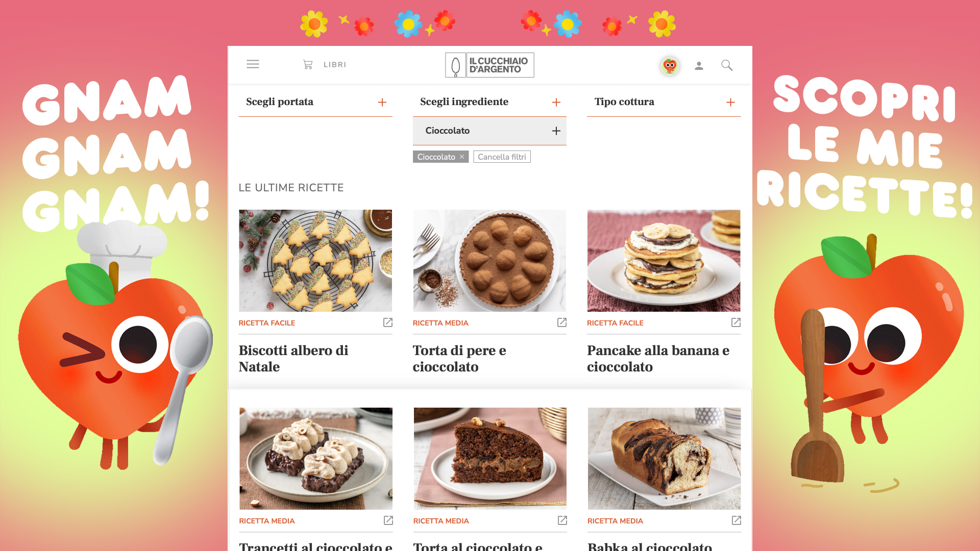The image size is (980, 551).
Task: Open the shopping cart icon
Action: 308,65
